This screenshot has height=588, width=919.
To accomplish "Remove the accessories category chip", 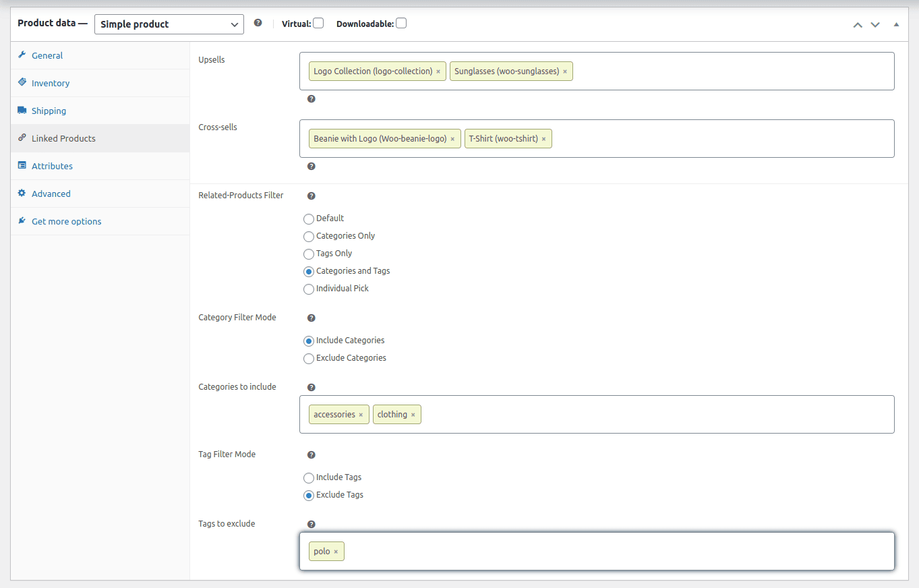I will 361,415.
